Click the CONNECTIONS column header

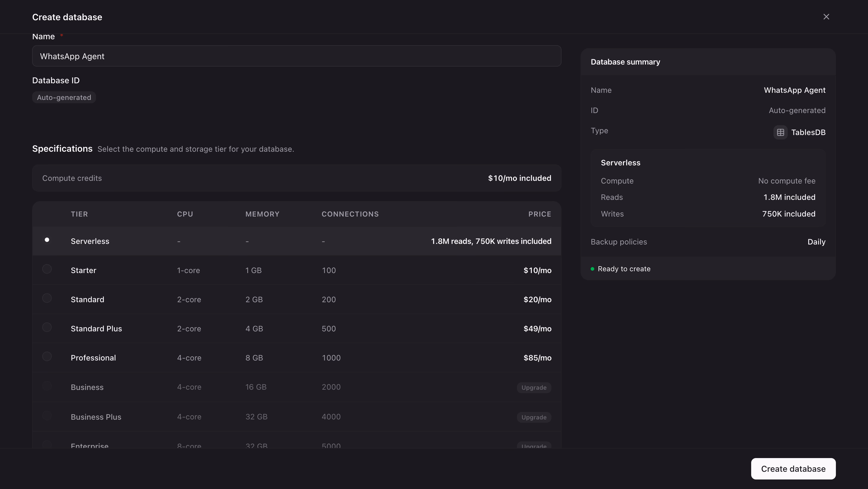pyautogui.click(x=350, y=214)
